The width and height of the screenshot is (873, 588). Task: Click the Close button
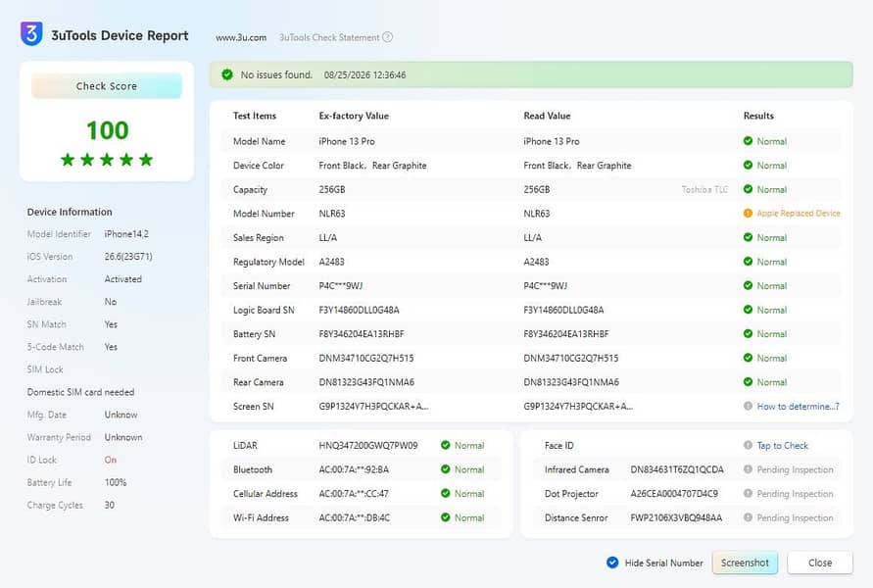pyautogui.click(x=820, y=563)
